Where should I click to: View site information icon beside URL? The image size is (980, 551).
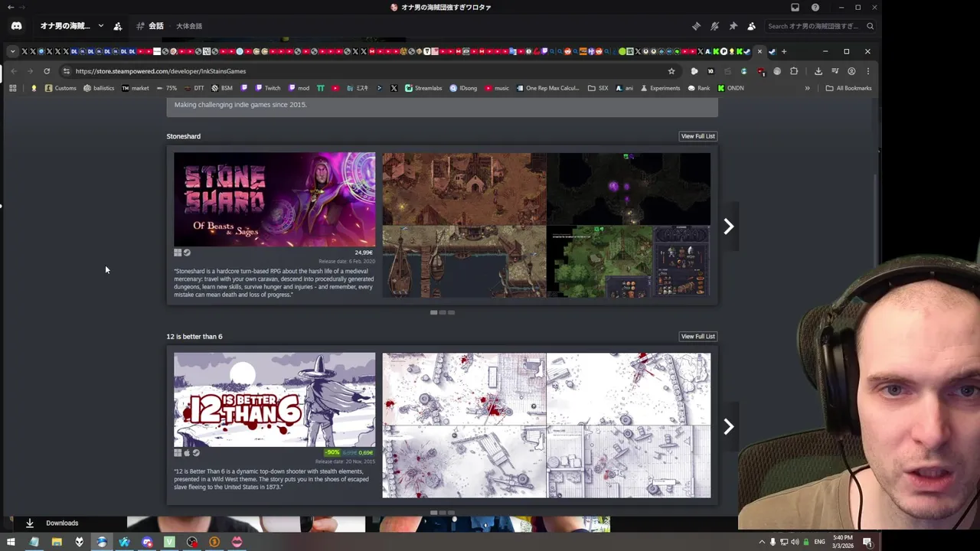[x=67, y=71]
